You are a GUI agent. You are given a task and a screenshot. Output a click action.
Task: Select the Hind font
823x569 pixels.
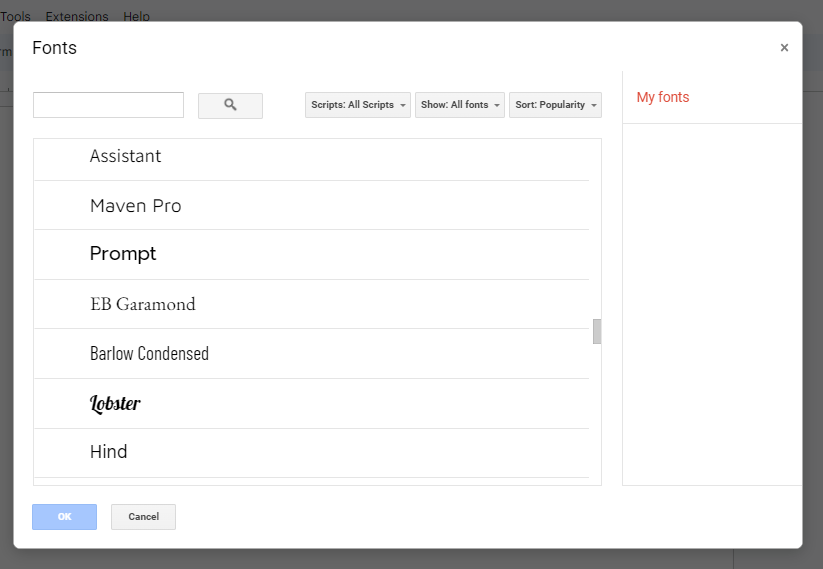(108, 452)
